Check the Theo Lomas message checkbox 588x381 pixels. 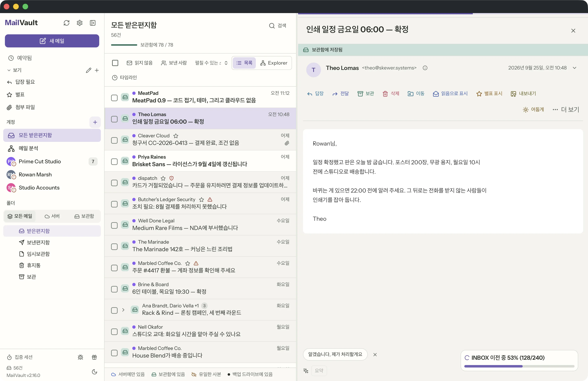point(114,119)
